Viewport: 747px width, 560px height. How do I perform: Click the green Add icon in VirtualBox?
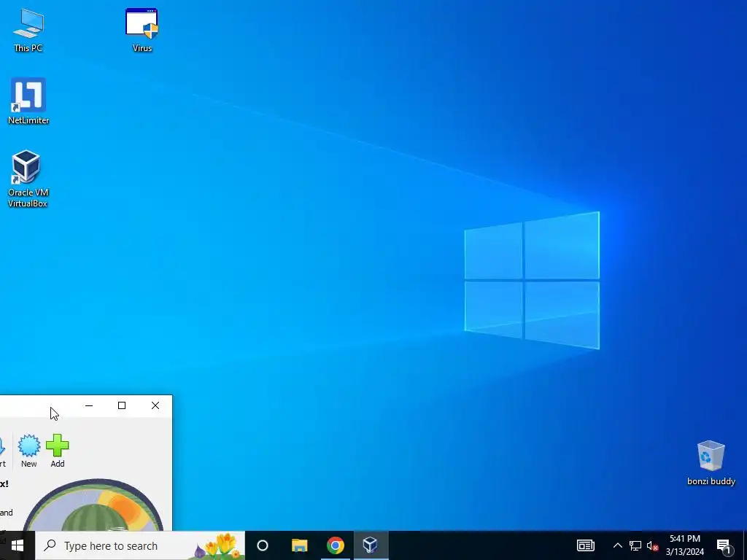(x=58, y=451)
